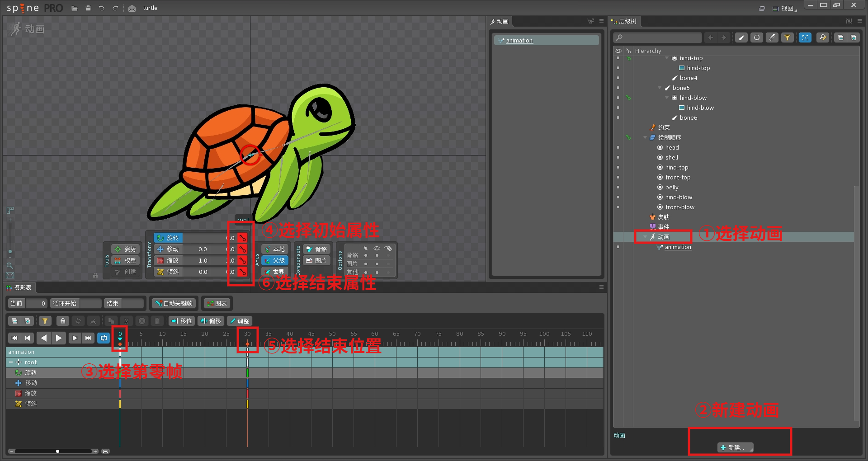Click the attachment paperclip filter icon

click(772, 38)
